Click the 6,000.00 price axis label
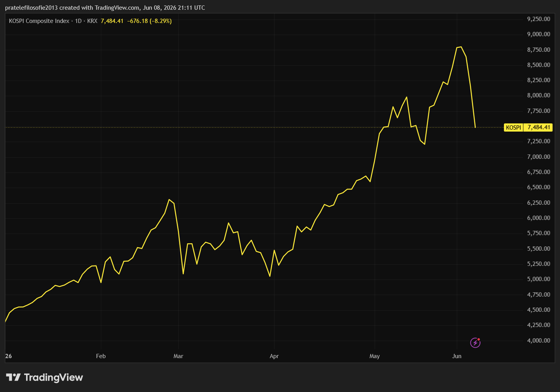560x392 pixels. [x=539, y=218]
